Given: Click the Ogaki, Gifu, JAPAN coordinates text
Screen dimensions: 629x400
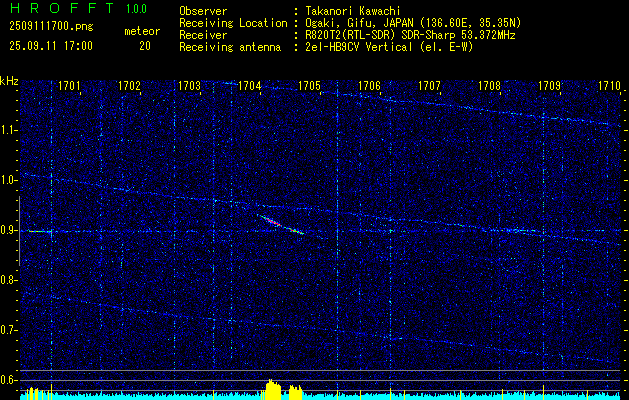Looking at the screenshot, I should [x=413, y=23].
